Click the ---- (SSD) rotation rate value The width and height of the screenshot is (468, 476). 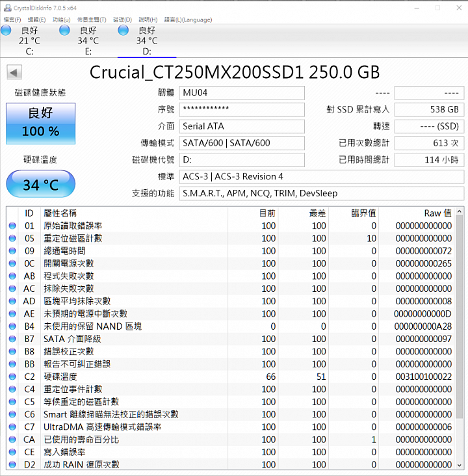coord(429,126)
